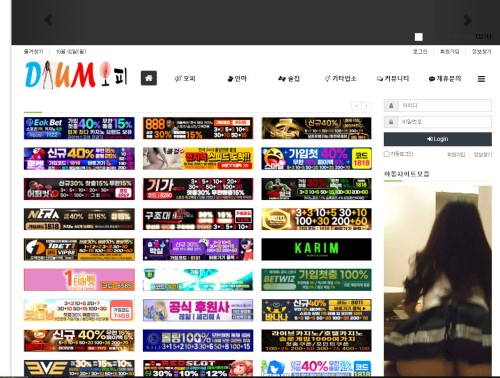Click the date text beside 즐겨찾기
Viewport: 500px width, 378px height.
tap(71, 51)
